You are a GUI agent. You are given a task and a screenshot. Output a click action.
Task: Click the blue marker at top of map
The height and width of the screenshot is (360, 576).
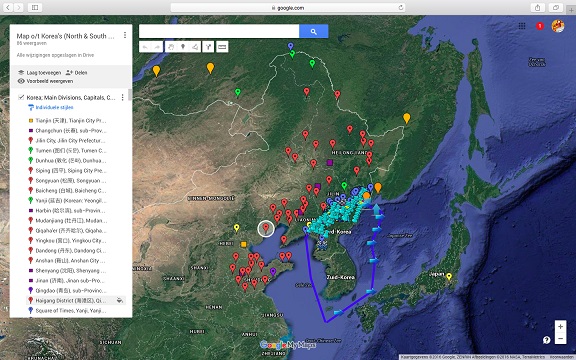(290, 46)
